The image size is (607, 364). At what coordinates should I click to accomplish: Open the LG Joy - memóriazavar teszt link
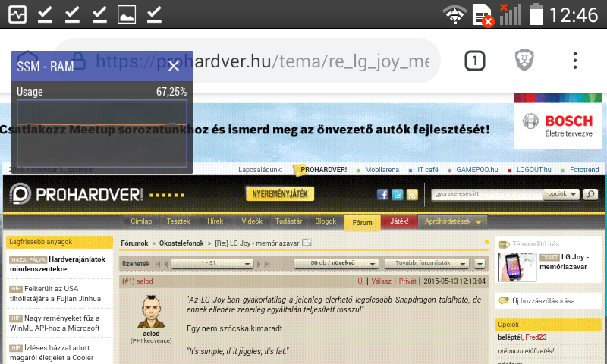pyautogui.click(x=564, y=262)
